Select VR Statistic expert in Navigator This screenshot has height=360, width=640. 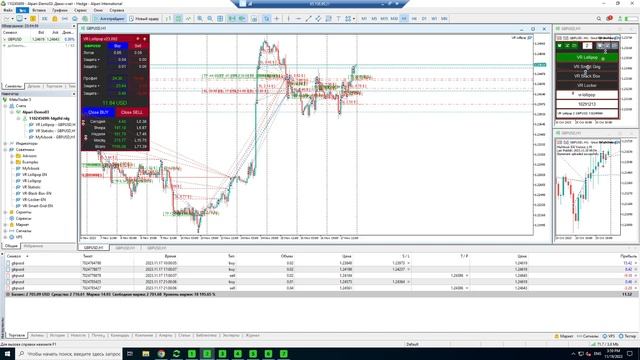(x=31, y=187)
